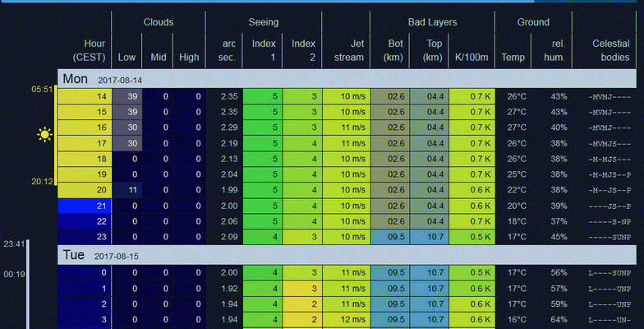This screenshot has width=644, height=329.
Task: Select the Tue 2017-08-15 day header row
Action: point(347,255)
